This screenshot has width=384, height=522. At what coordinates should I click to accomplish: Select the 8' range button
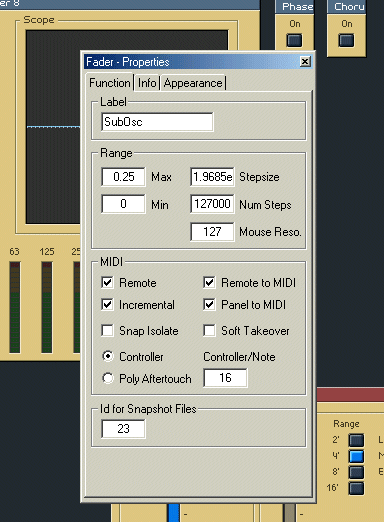356,472
